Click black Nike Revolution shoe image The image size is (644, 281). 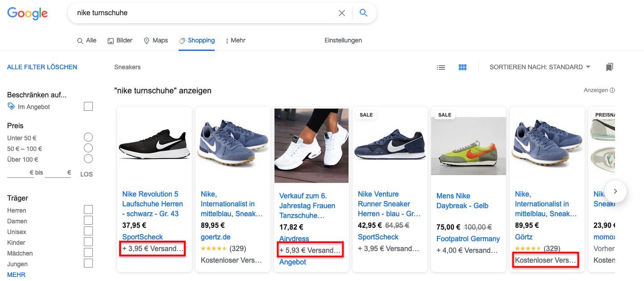(x=154, y=145)
